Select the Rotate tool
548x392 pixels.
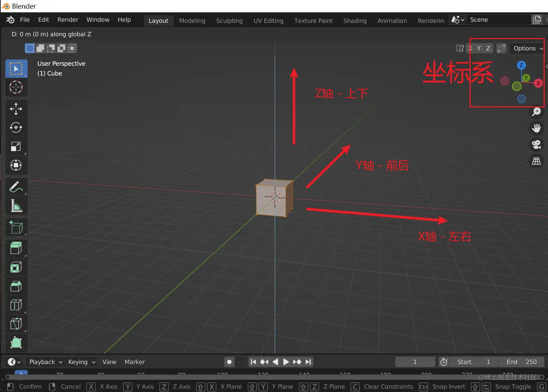tap(16, 127)
